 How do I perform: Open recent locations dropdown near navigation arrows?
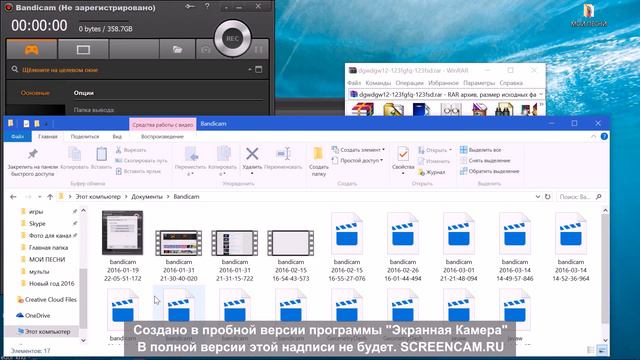pos(40,197)
